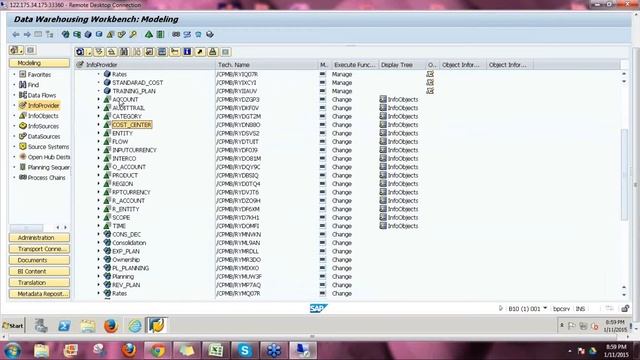Image resolution: width=640 pixels, height=360 pixels.
Task: Click the globe icon in top toolbar
Action: (x=65, y=35)
